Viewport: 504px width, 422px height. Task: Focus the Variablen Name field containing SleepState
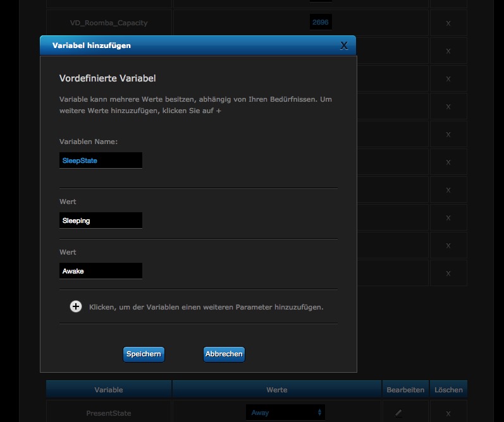tap(101, 160)
